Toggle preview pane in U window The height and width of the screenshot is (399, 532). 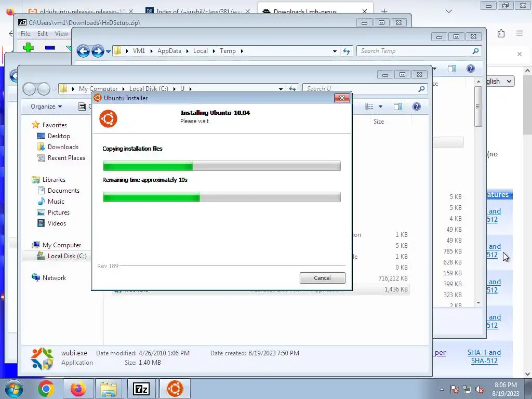tap(397, 107)
